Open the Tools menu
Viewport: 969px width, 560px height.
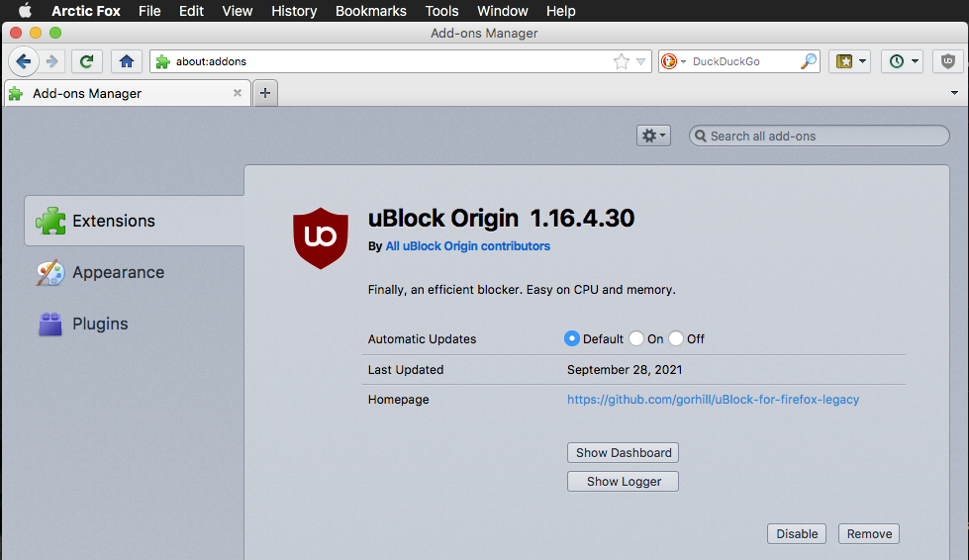tap(441, 11)
